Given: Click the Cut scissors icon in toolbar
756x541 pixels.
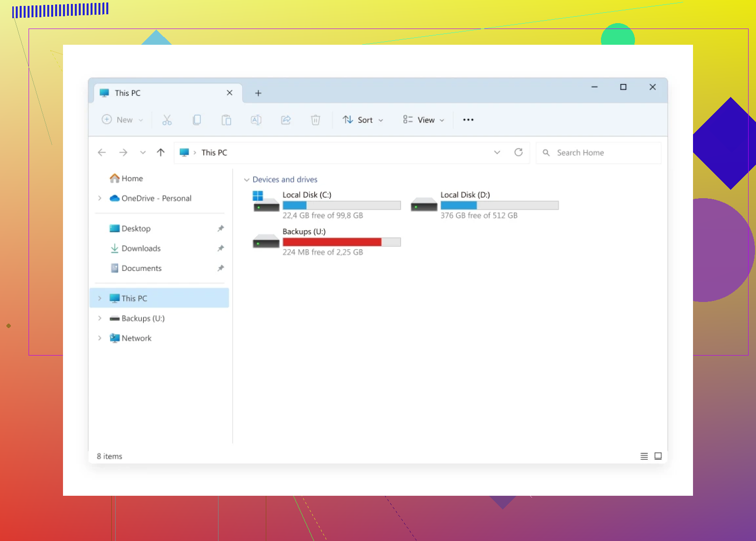Looking at the screenshot, I should [167, 120].
